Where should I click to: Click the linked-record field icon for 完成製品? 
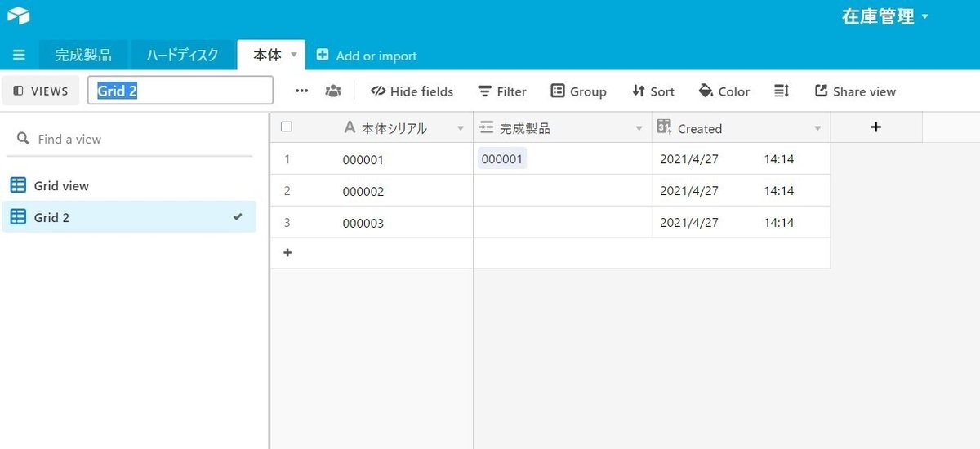486,127
